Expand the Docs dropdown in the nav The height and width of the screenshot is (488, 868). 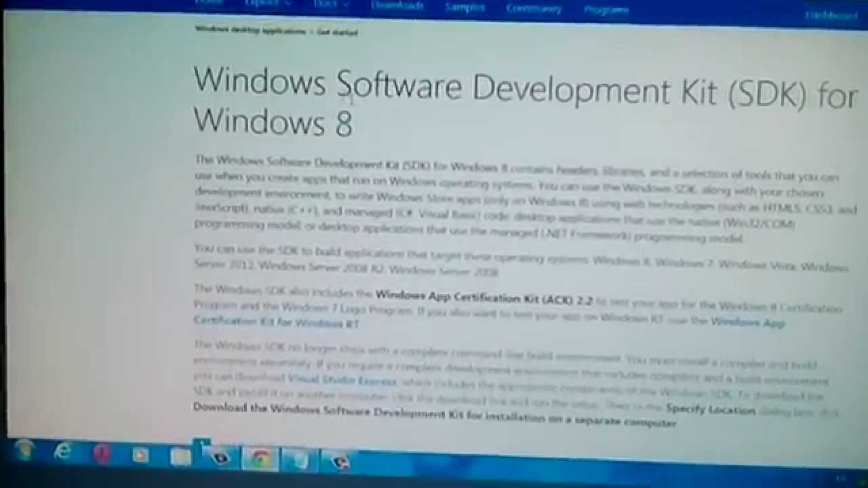pyautogui.click(x=332, y=4)
